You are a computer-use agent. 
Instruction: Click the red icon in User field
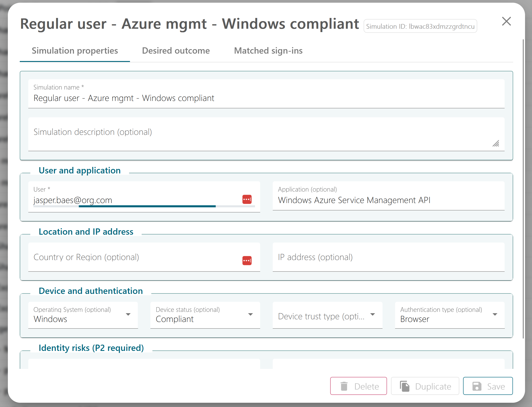(x=247, y=199)
